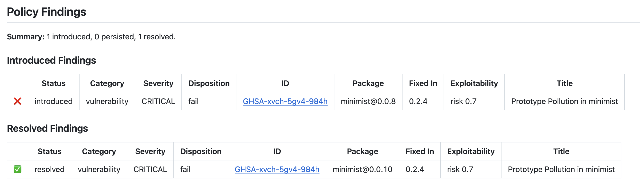The height and width of the screenshot is (192, 644).
Task: Click the Policy Findings heading
Action: pos(46,12)
